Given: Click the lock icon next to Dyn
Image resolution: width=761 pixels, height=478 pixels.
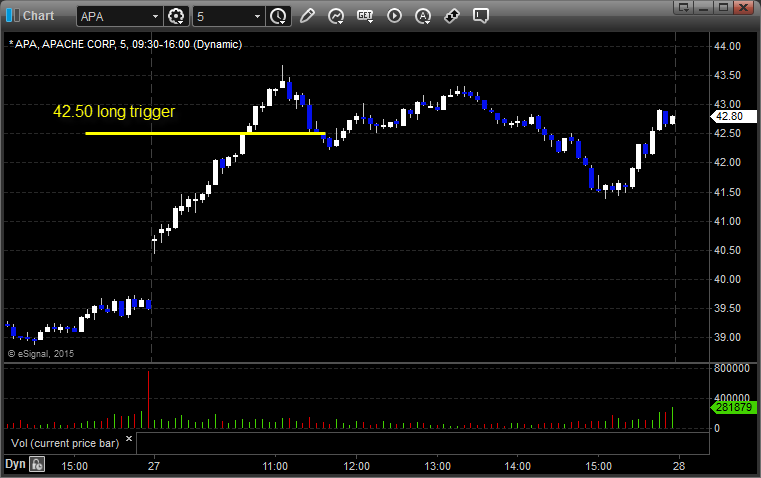Looking at the screenshot, I should tap(37, 464).
